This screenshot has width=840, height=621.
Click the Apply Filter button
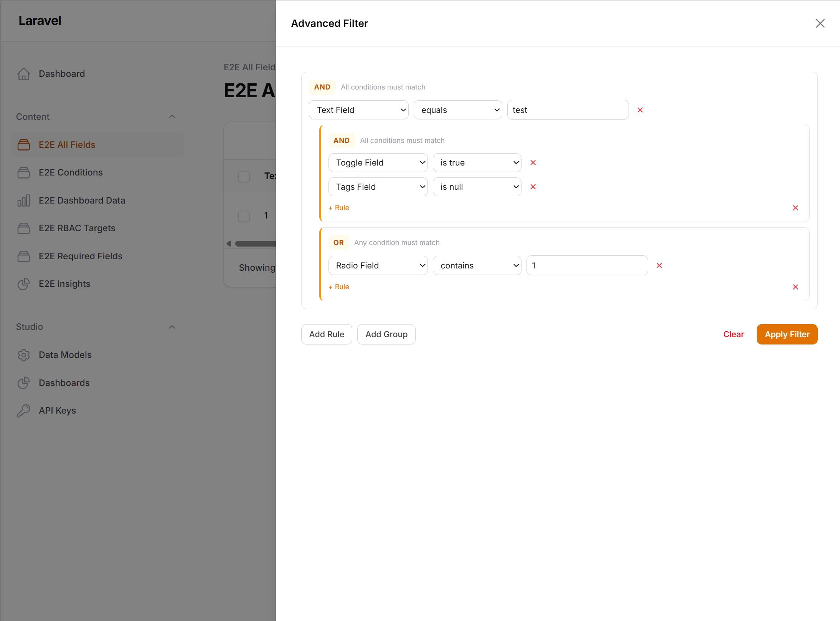click(787, 335)
